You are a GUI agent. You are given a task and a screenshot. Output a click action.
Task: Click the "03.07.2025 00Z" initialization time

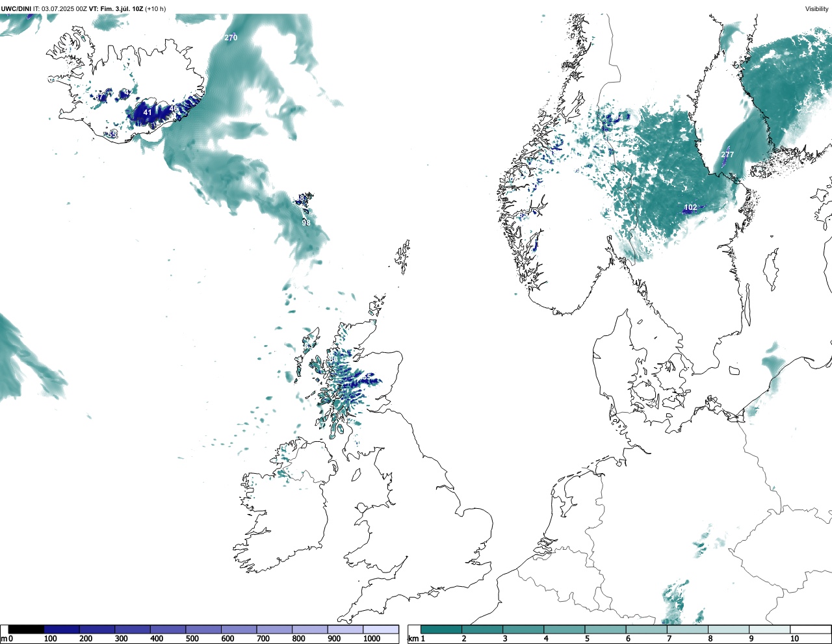pos(64,9)
